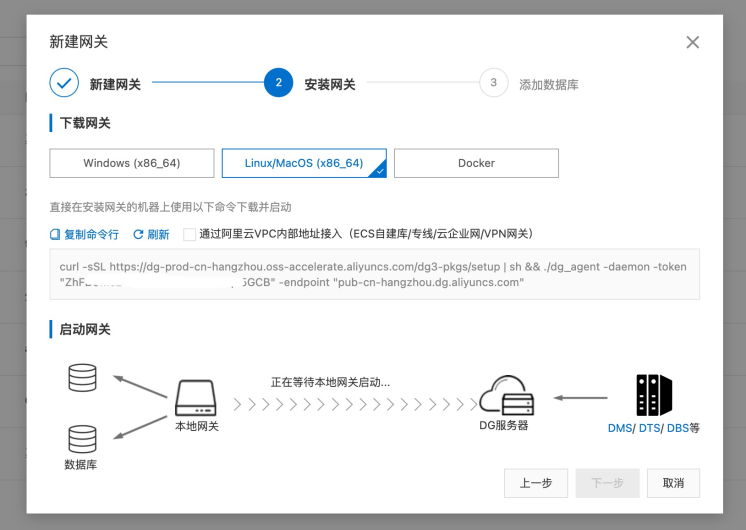Click the upper database cylinder icon
Screen dimensions: 746x530
[82, 378]
